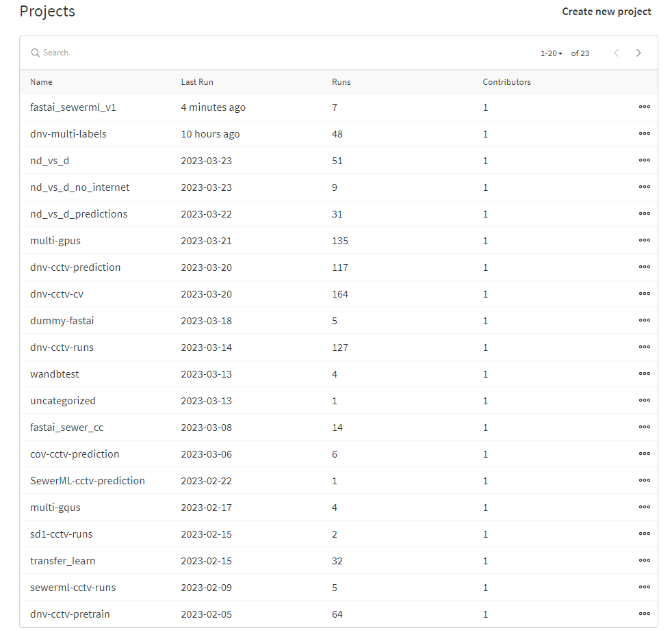The image size is (672, 630).
Task: Open the nd_vs_d project
Action: 49,161
